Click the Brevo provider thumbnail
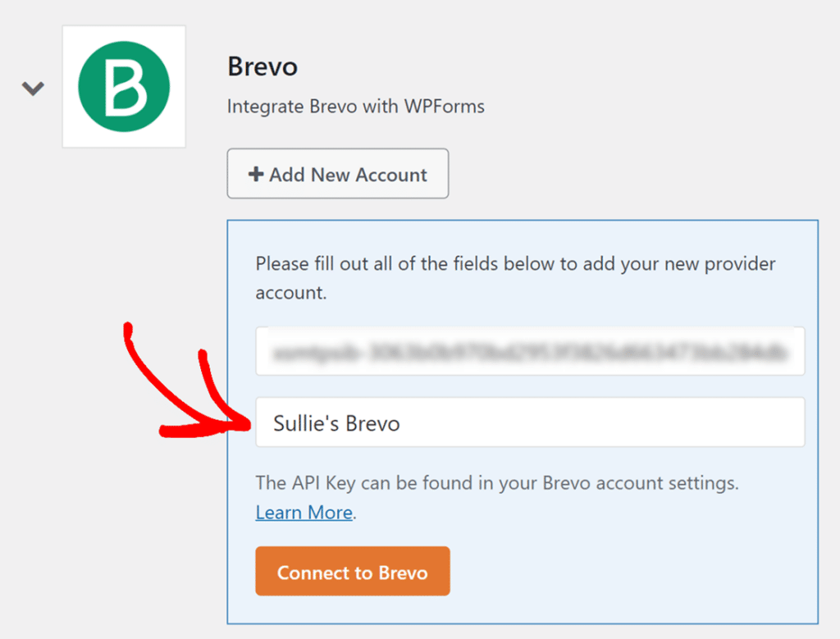840x639 pixels. click(x=123, y=86)
